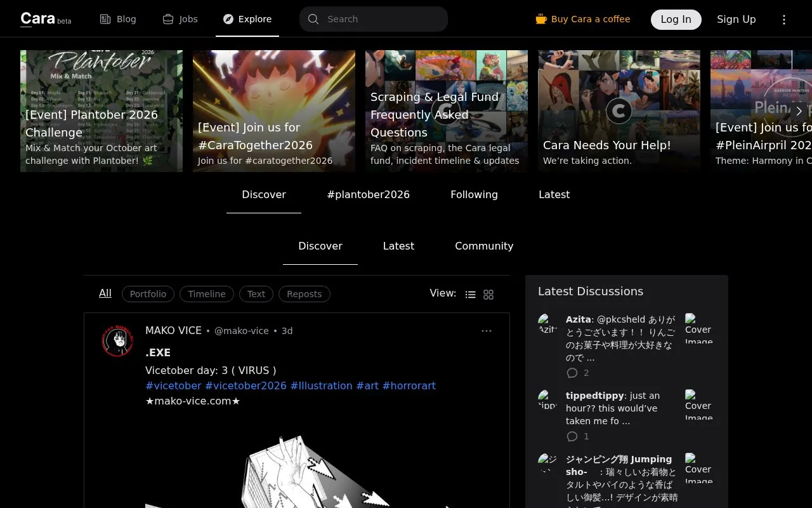Filter posts by Reposts
Image resolution: width=812 pixels, height=508 pixels.
point(304,294)
